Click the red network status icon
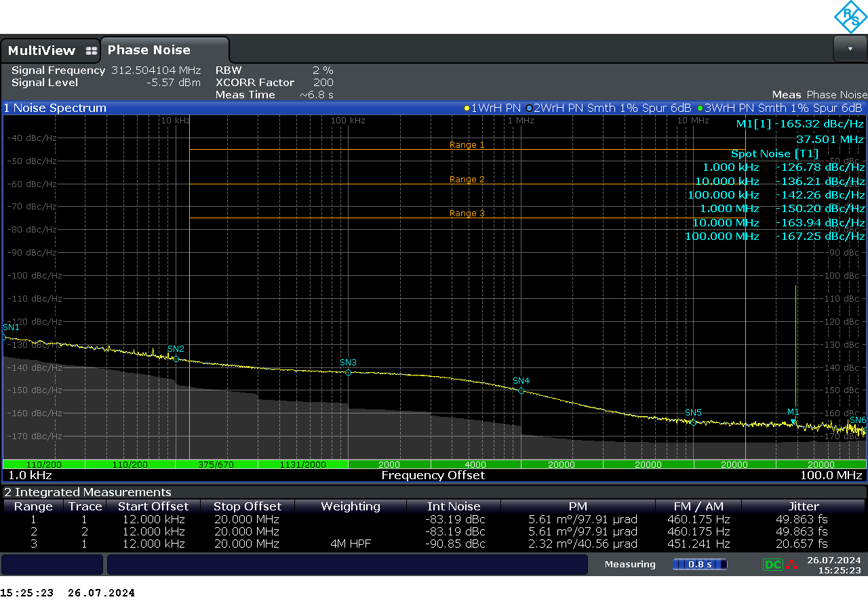868x610 pixels. pyautogui.click(x=791, y=565)
